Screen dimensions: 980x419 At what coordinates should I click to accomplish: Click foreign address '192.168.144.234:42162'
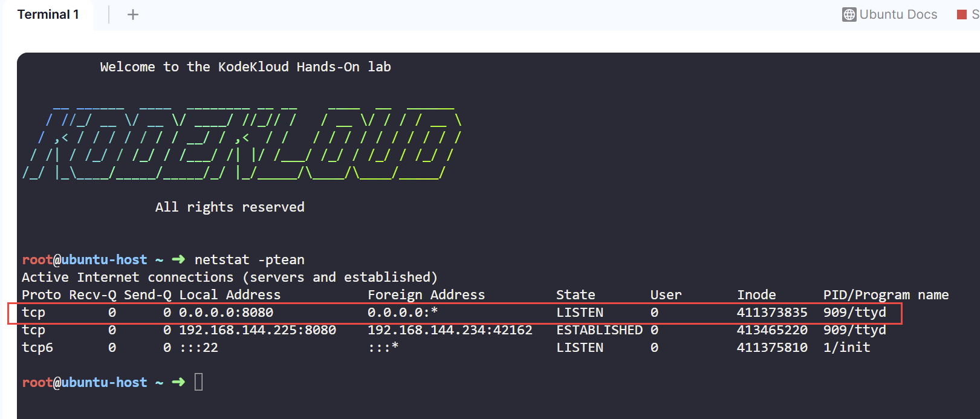[450, 330]
